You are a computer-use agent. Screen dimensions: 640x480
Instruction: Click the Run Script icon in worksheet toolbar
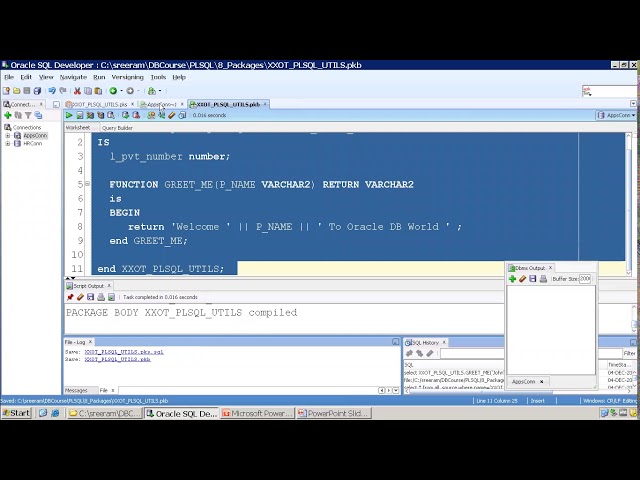coord(80,116)
